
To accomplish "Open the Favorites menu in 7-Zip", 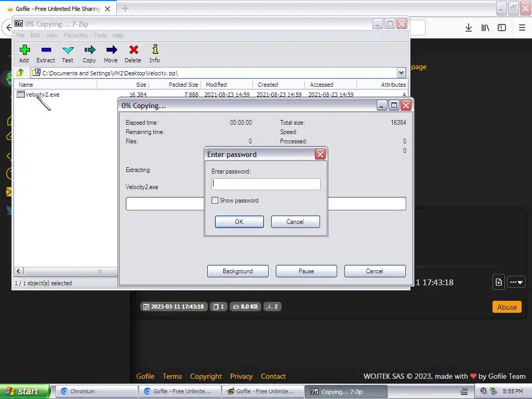I will tap(76, 35).
